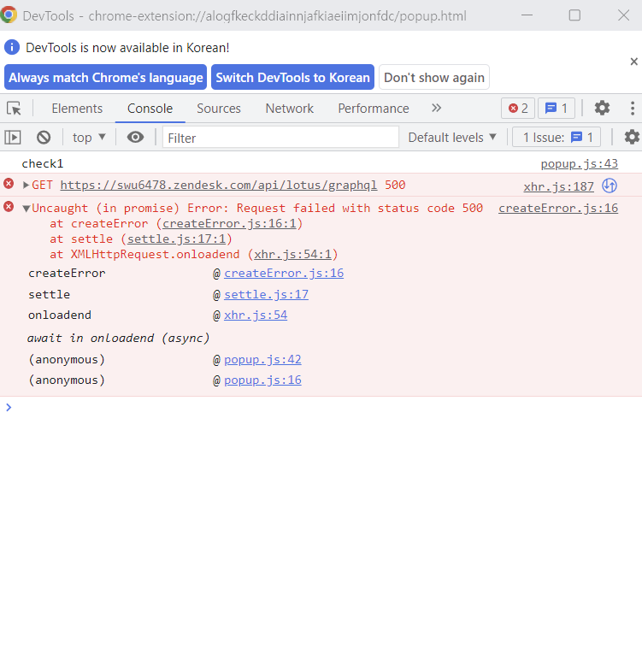
Task: Expand the GET request error entry
Action: pos(26,186)
